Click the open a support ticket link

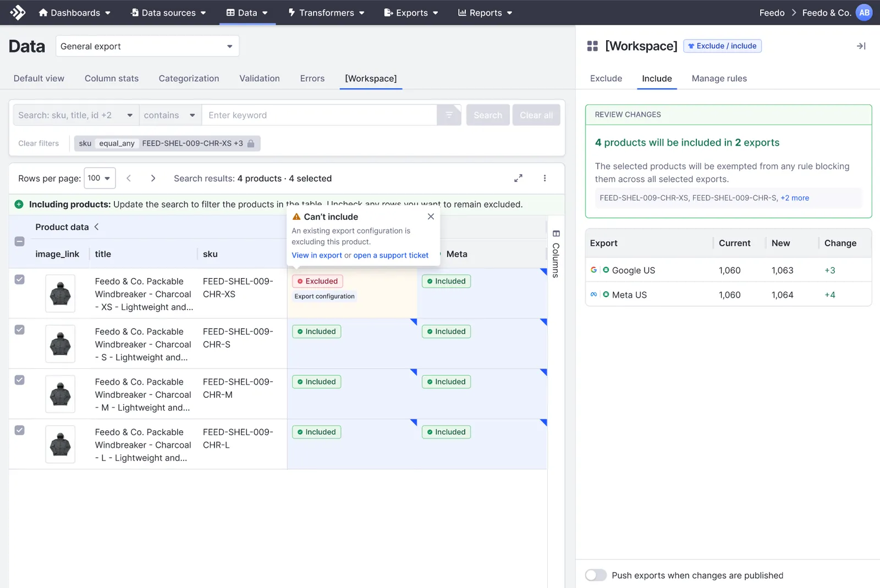[x=391, y=255]
